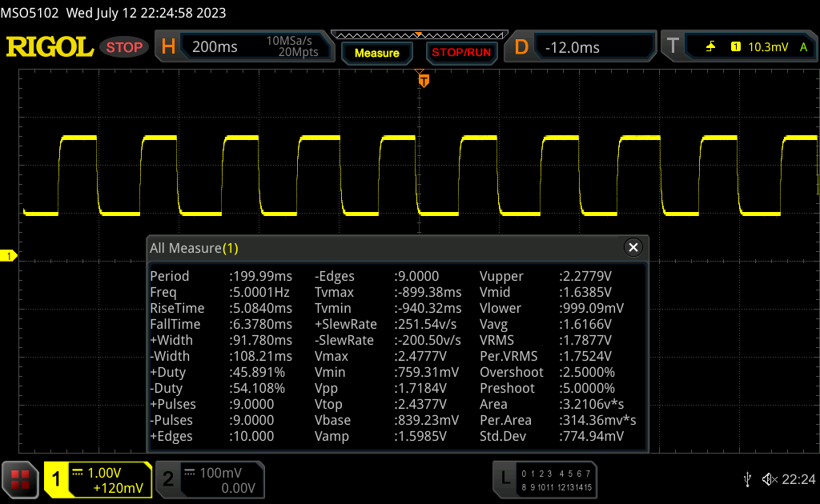This screenshot has height=504, width=820.
Task: Toggle channel 1 yellow number badge
Action: 56,479
